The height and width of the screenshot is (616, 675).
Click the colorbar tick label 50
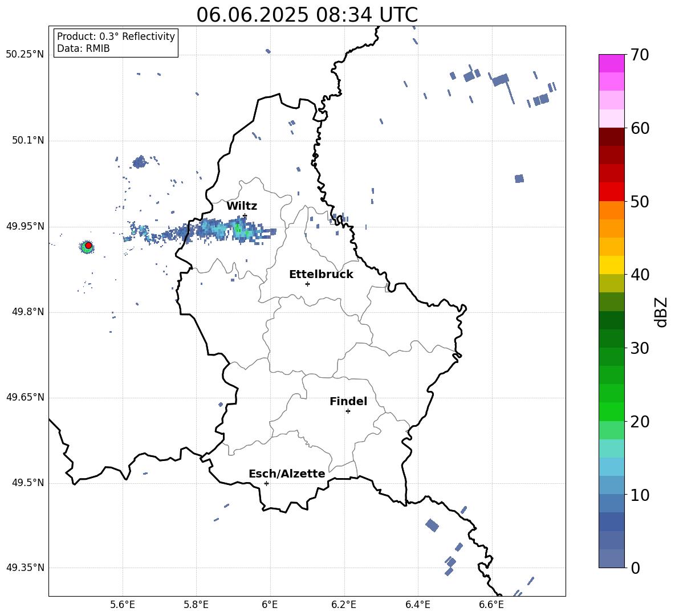tap(639, 202)
